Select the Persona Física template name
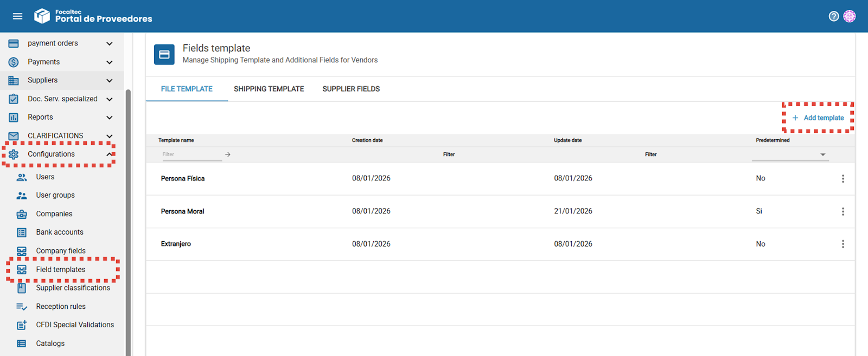868x356 pixels. tap(183, 178)
